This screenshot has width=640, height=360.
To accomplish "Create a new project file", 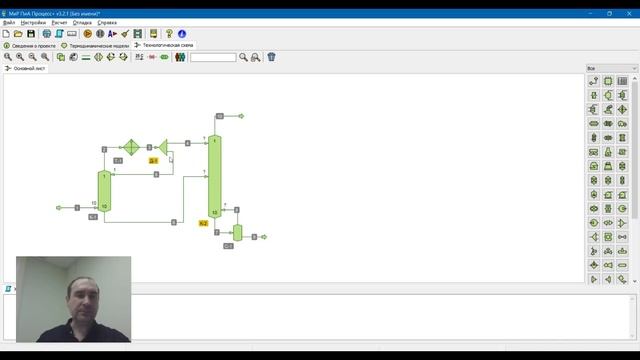I will coord(6,34).
